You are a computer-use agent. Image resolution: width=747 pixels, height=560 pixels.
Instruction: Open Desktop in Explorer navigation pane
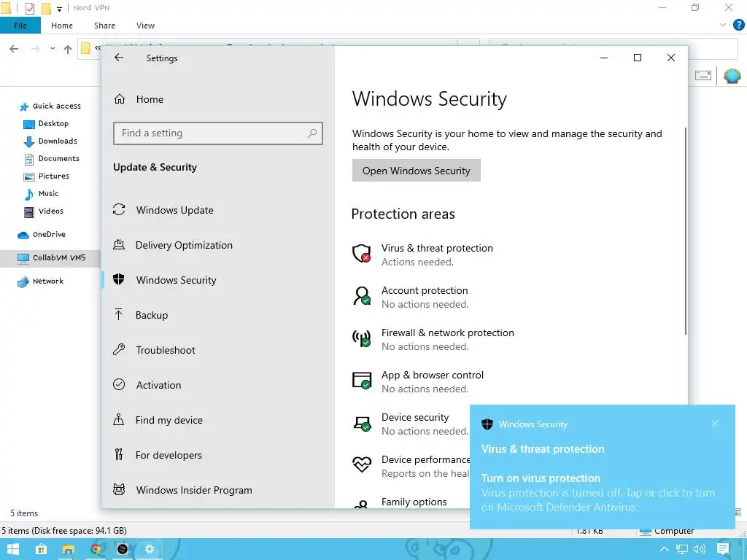[x=53, y=124]
